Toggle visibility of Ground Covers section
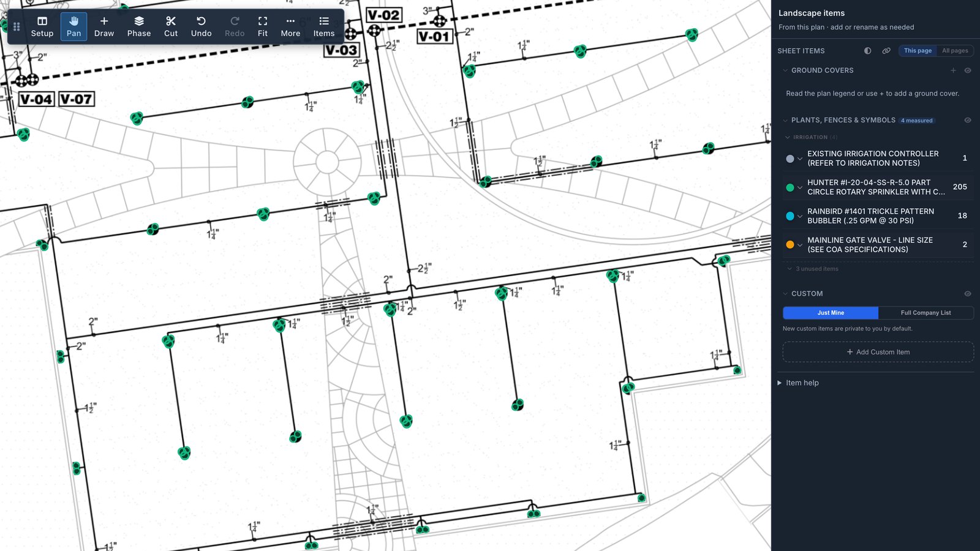Image resolution: width=980 pixels, height=551 pixels. point(968,70)
